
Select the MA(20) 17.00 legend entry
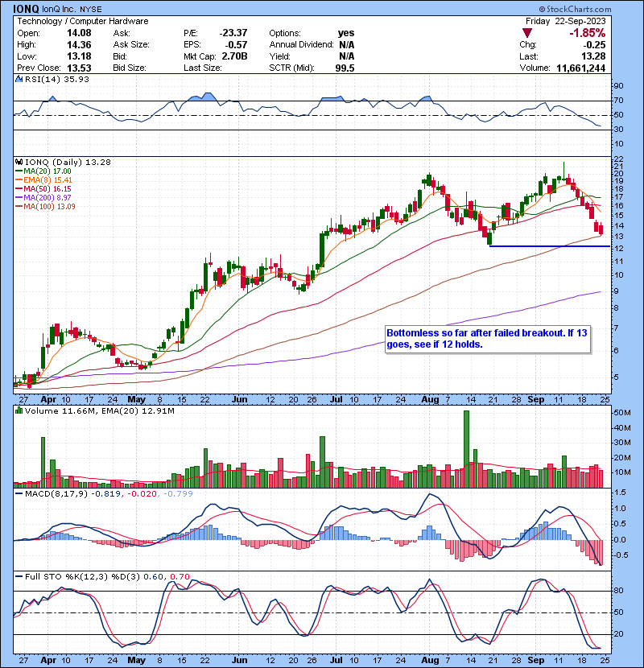coord(43,171)
